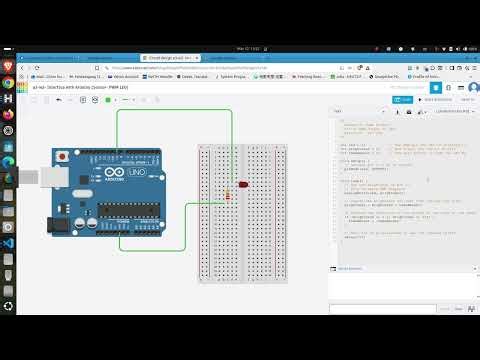Click the Send To button
480x360 pixels.
[467, 100]
